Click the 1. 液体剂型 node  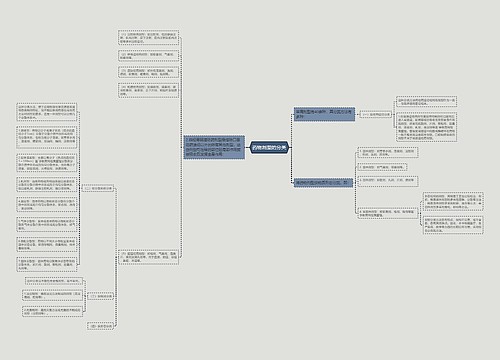(387, 153)
